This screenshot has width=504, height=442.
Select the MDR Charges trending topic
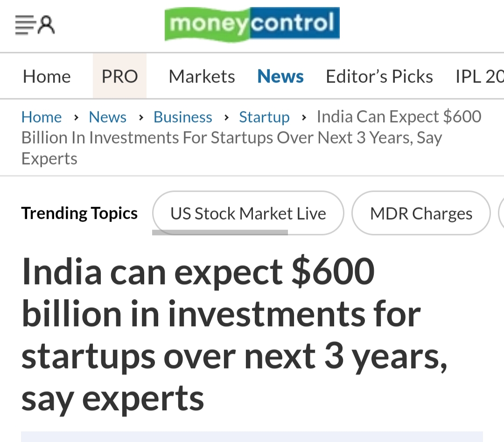point(421,213)
